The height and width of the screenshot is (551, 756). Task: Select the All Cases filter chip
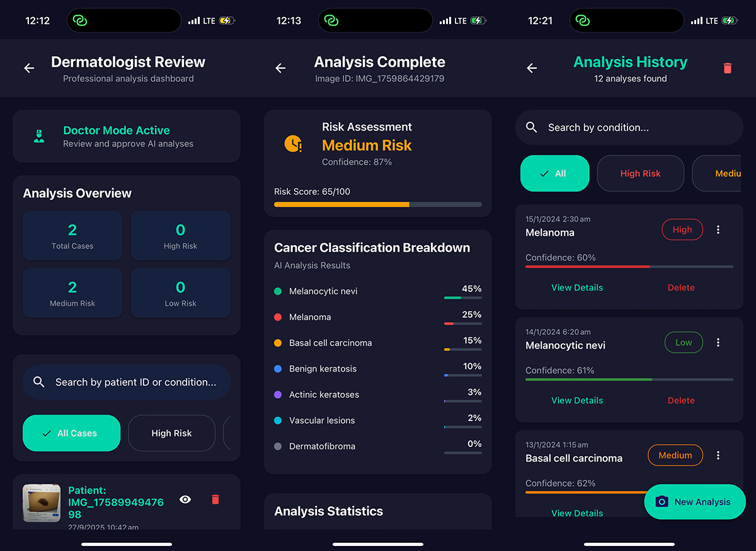[x=71, y=433]
